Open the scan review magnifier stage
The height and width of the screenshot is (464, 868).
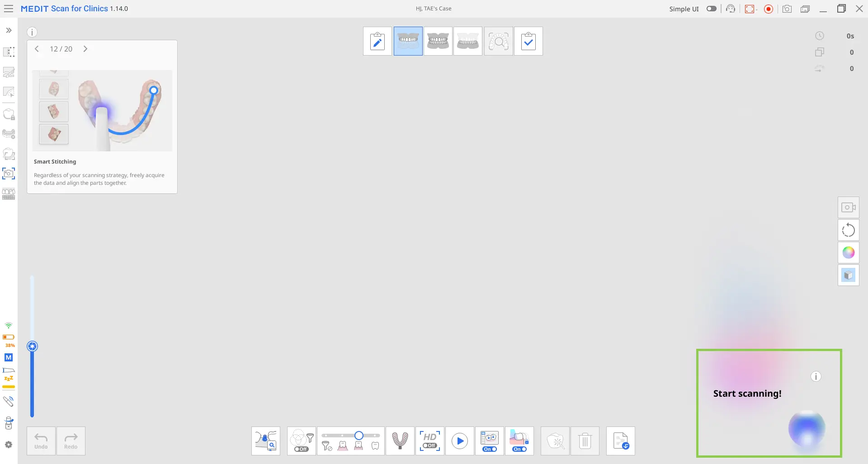(499, 41)
